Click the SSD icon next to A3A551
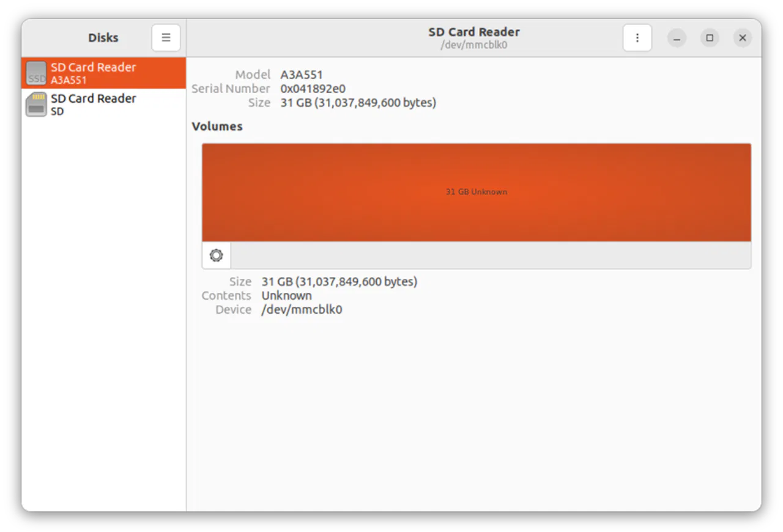The width and height of the screenshot is (783, 532). (x=36, y=73)
